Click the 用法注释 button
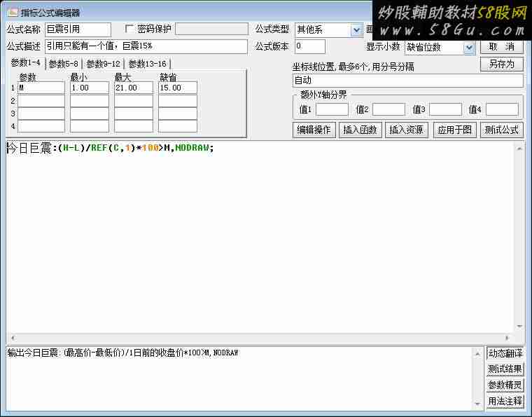 [505, 401]
